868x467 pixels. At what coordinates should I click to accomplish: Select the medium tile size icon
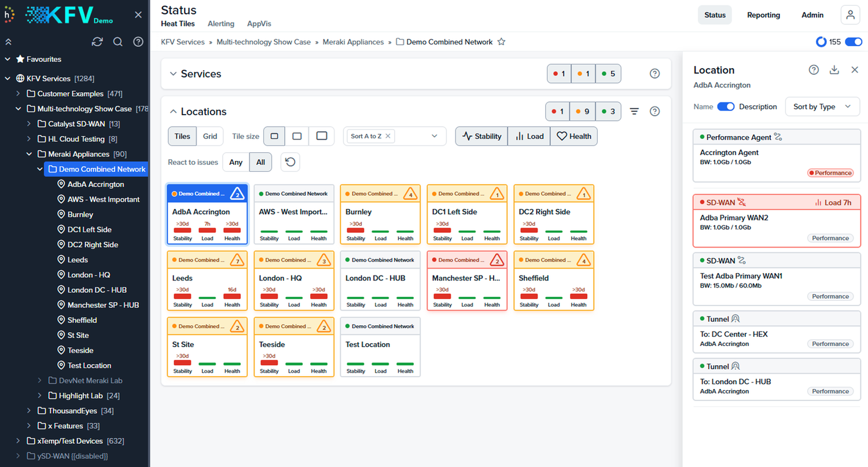(297, 136)
